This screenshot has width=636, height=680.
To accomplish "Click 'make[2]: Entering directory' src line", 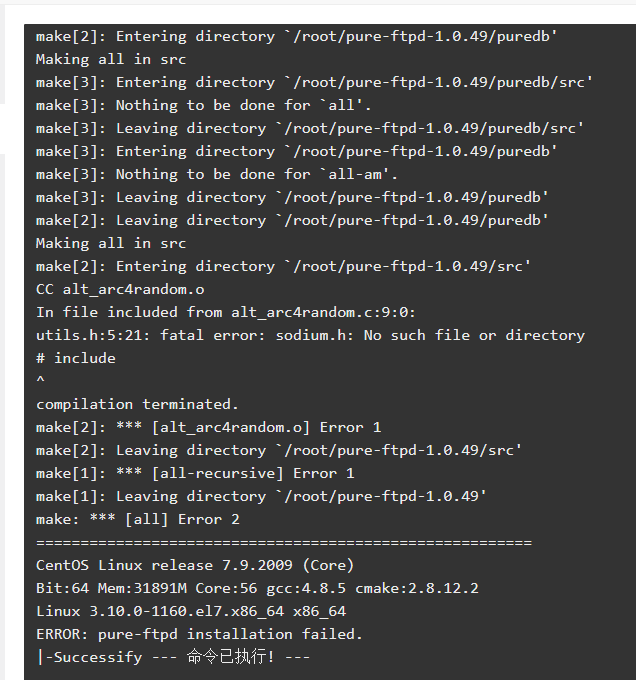I will pos(283,266).
